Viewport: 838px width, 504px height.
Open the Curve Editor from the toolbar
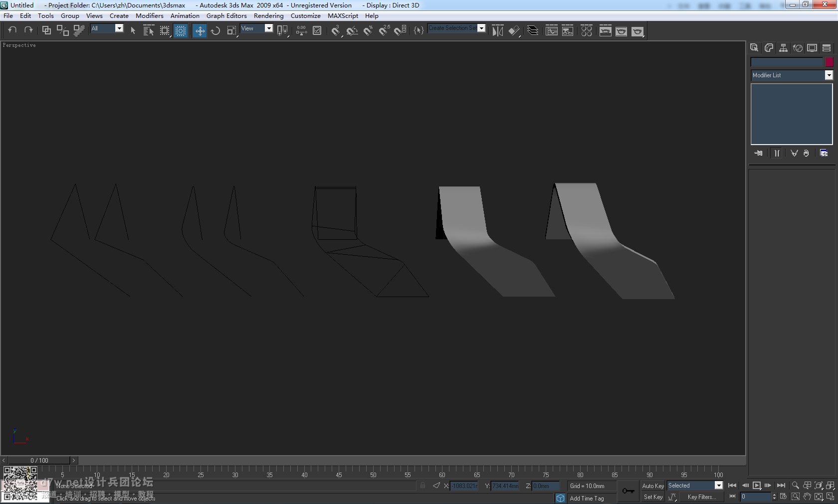click(552, 30)
